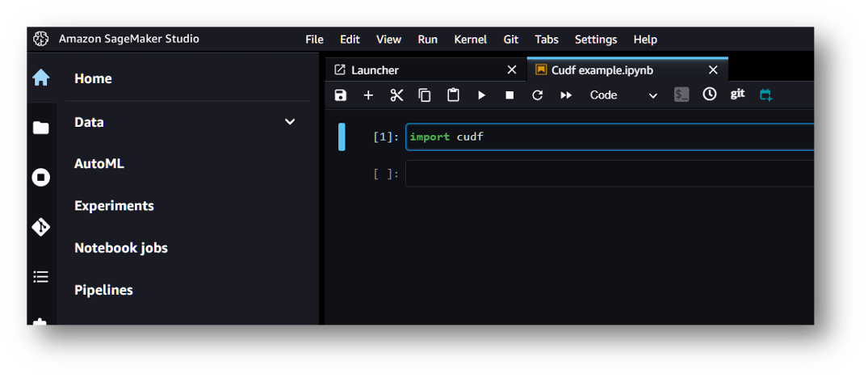
Task: Save the notebook with disk icon
Action: [341, 95]
